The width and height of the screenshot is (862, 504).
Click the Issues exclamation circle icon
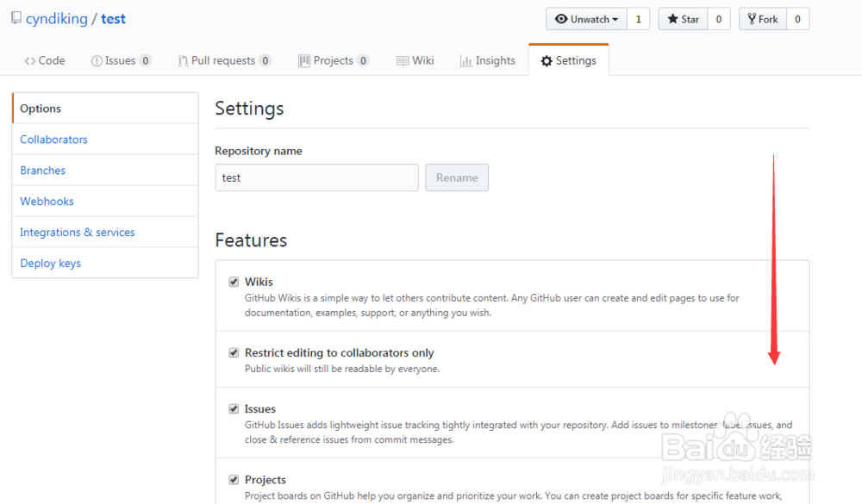click(97, 61)
